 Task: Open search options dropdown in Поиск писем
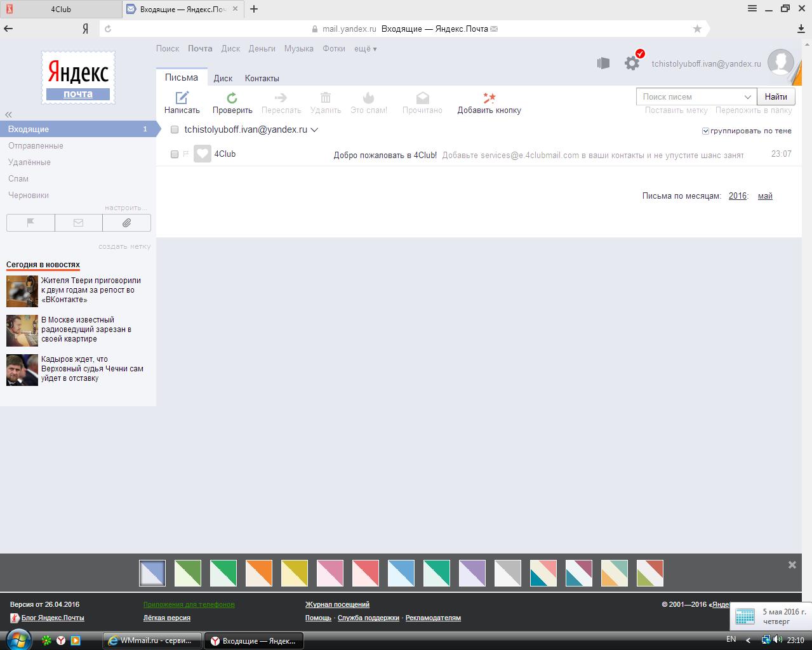[x=748, y=96]
